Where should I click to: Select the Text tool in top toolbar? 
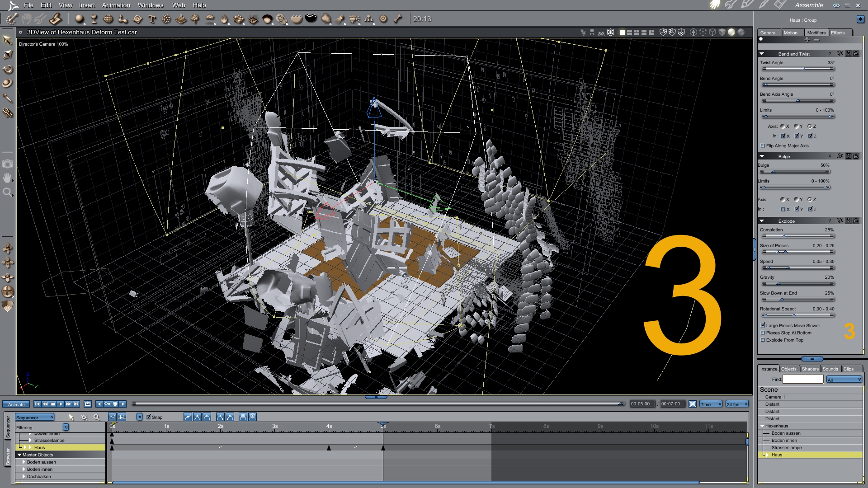click(x=152, y=19)
